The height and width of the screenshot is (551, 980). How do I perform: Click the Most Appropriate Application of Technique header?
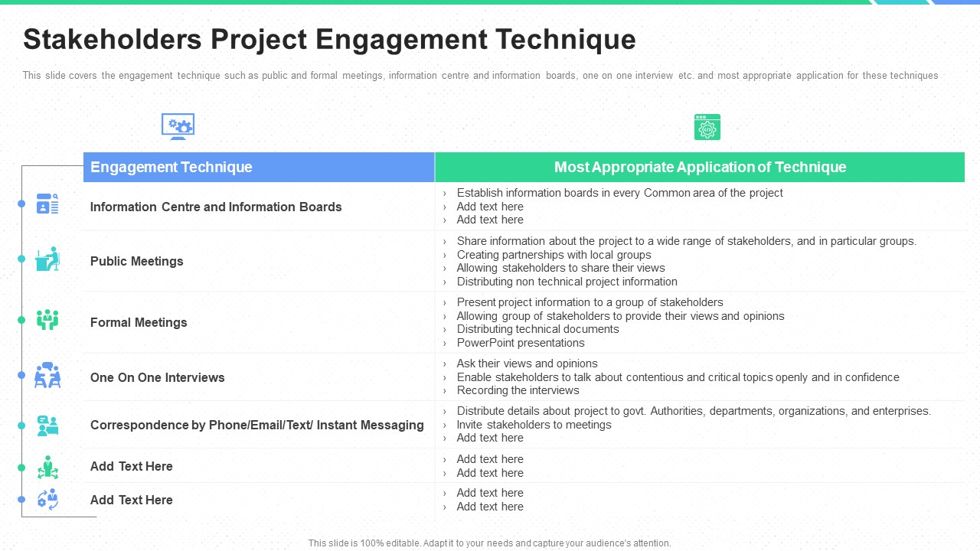pyautogui.click(x=700, y=167)
